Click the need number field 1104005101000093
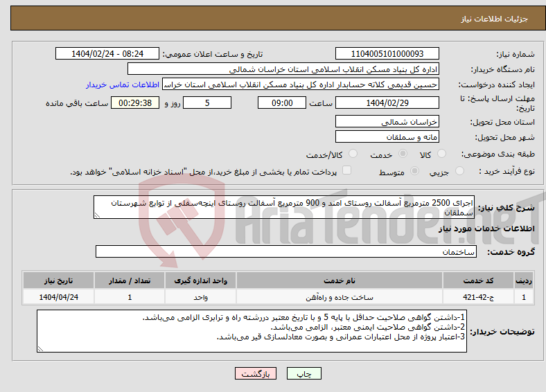 pos(387,53)
